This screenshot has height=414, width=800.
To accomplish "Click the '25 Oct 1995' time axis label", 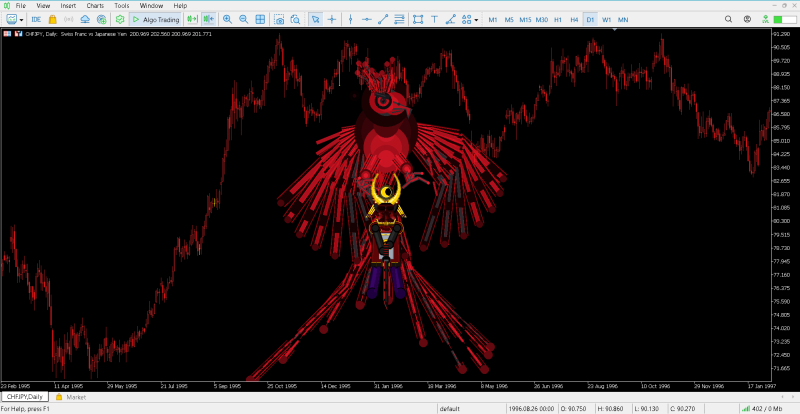I will pyautogui.click(x=282, y=386).
